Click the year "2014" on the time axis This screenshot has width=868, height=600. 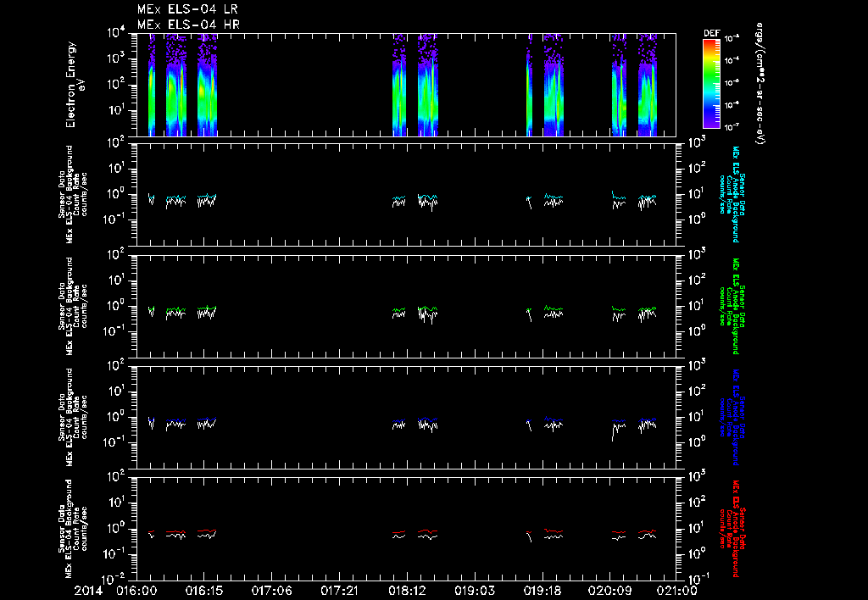(x=88, y=591)
